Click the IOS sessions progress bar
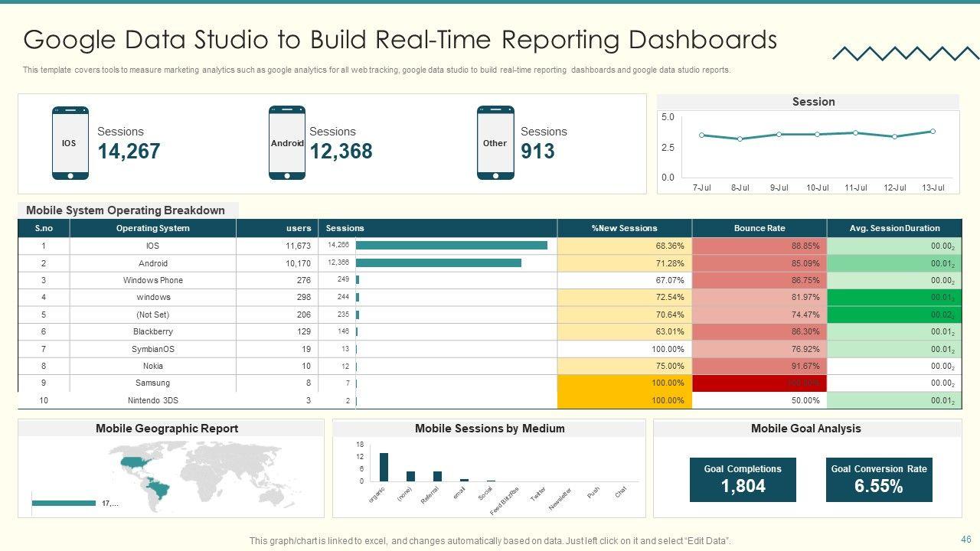Viewport: 980px width, 551px height. point(452,246)
